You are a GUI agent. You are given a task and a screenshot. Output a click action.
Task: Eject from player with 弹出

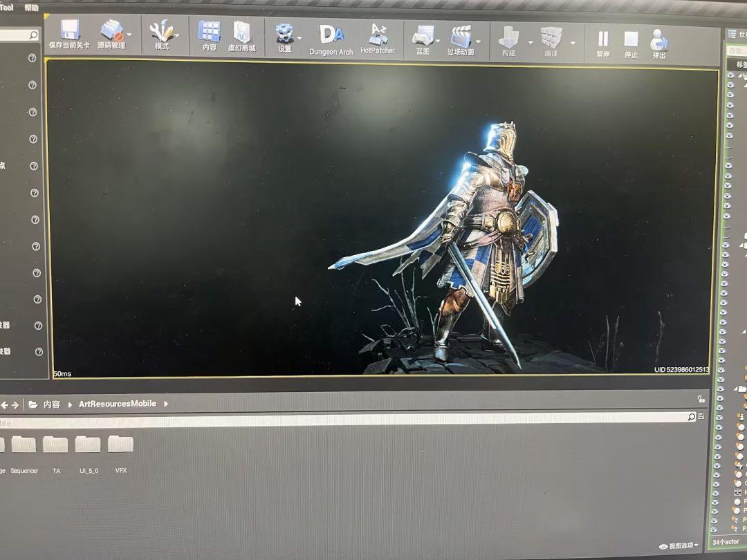pos(659,44)
